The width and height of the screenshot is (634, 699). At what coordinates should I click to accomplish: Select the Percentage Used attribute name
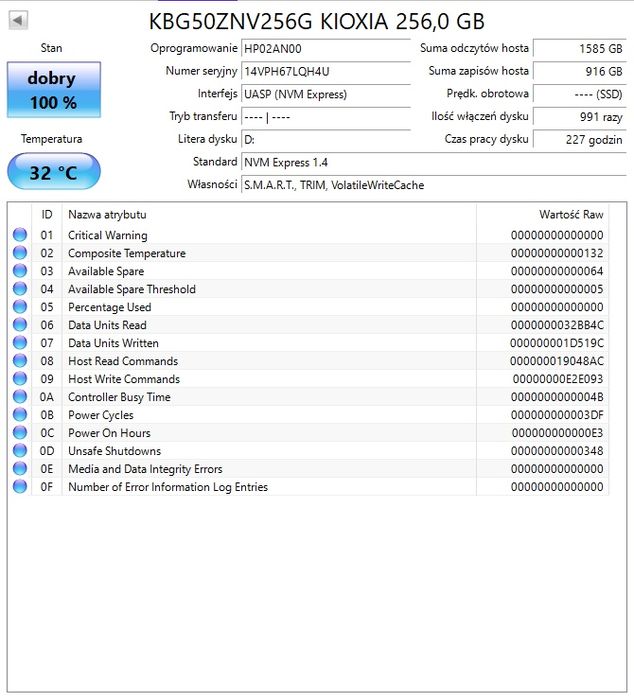(x=109, y=307)
